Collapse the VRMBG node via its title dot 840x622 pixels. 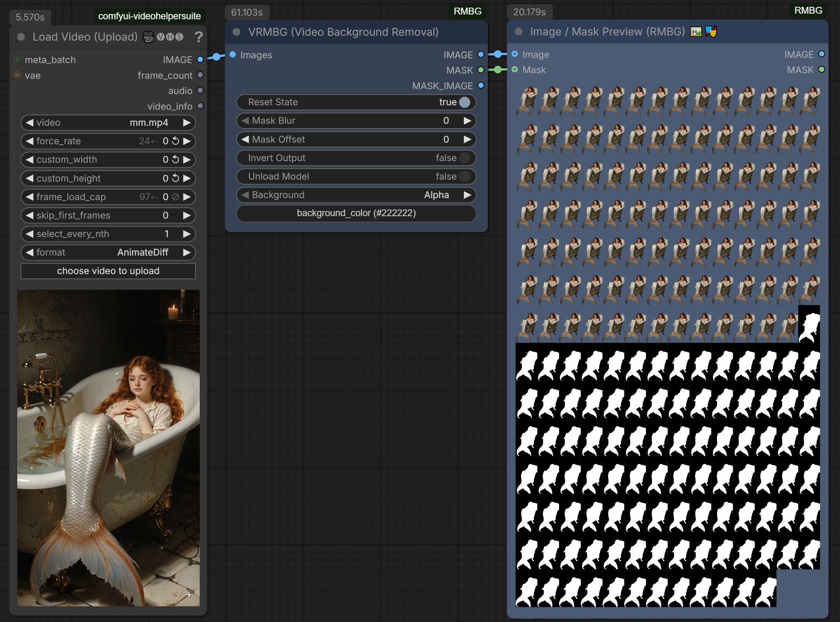pyautogui.click(x=237, y=32)
